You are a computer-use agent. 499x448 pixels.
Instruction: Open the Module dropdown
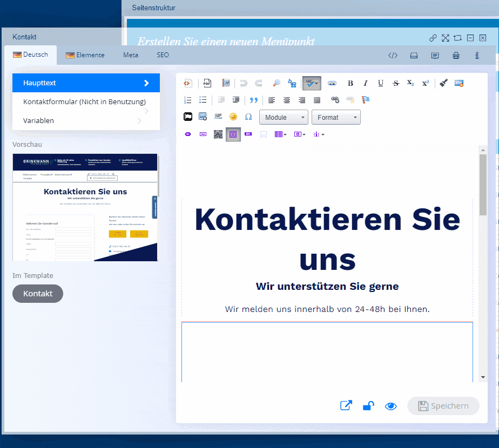pyautogui.click(x=284, y=117)
